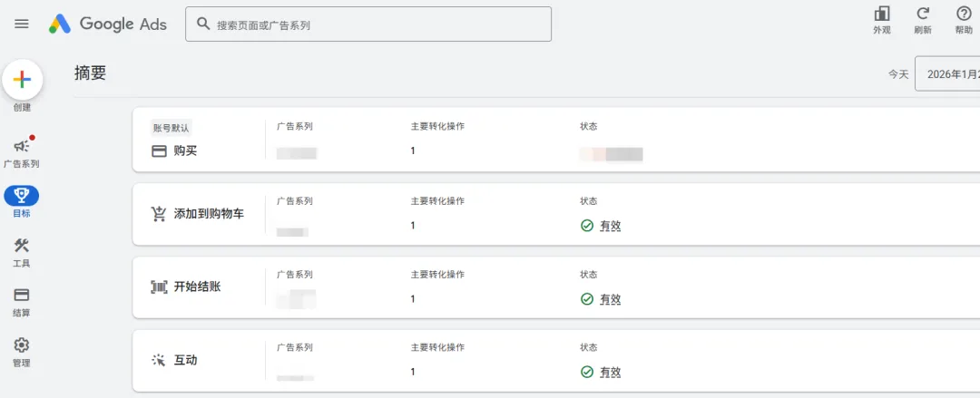The image size is (980, 398).
Task: Select the Goals trophy icon
Action: click(x=22, y=196)
